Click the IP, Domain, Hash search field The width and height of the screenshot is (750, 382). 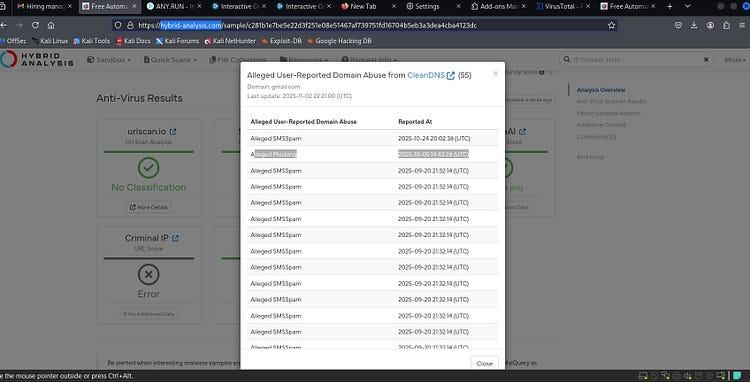635,60
